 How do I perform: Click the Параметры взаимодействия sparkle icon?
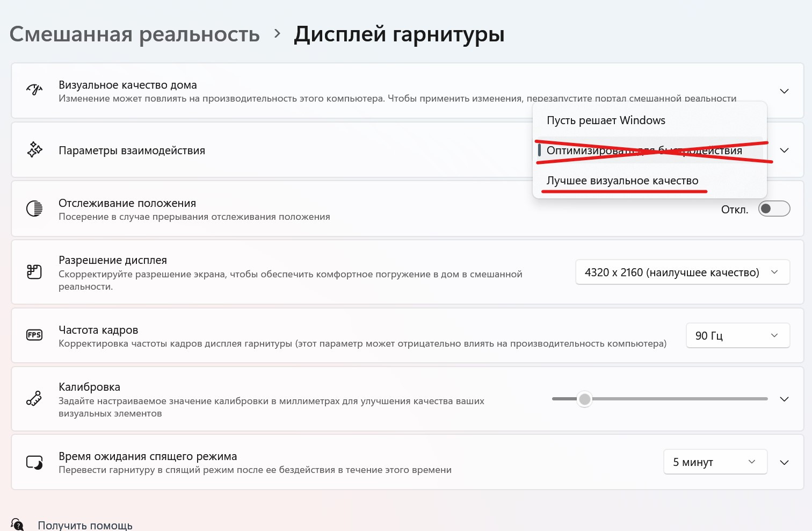pyautogui.click(x=34, y=149)
